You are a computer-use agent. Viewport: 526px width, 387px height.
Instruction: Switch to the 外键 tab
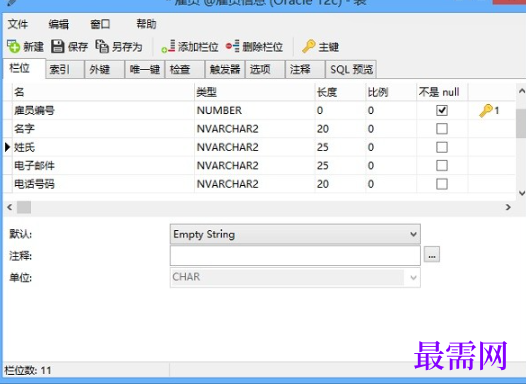pyautogui.click(x=104, y=69)
